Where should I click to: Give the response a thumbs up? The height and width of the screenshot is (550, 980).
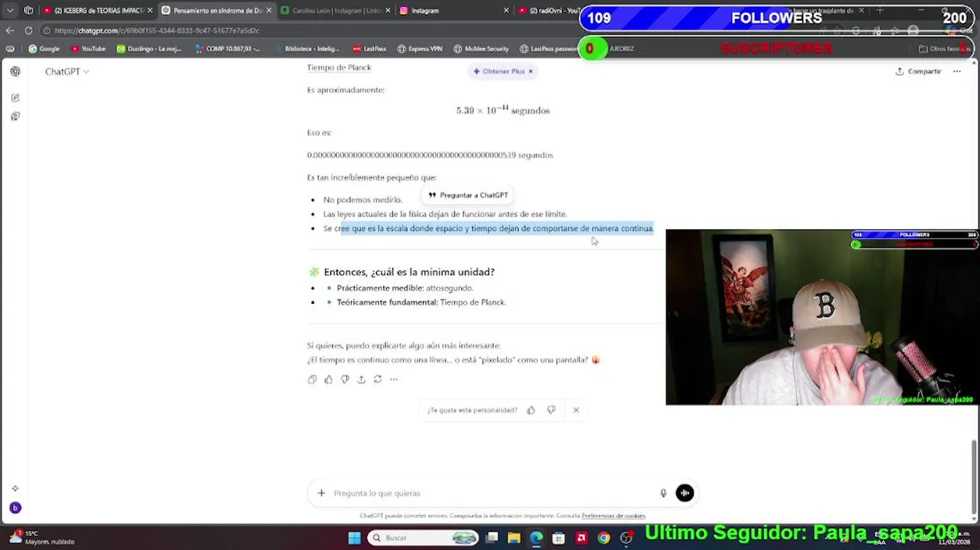point(328,380)
